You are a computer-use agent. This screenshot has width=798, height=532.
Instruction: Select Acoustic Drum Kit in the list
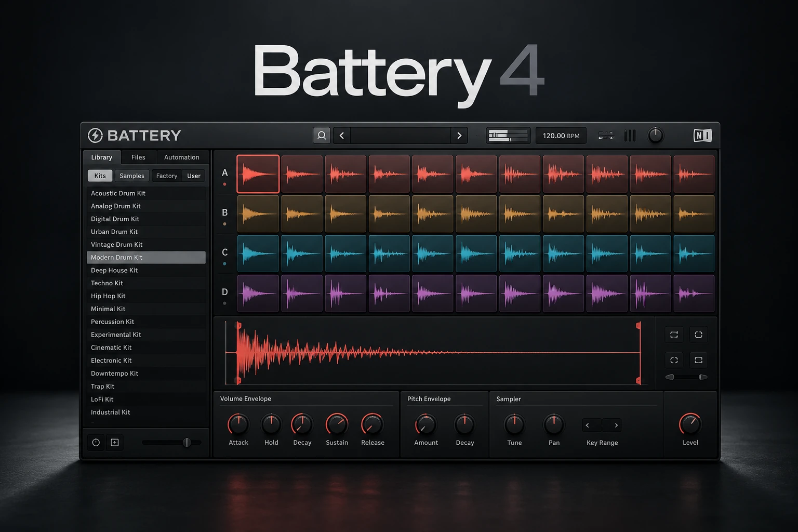146,193
